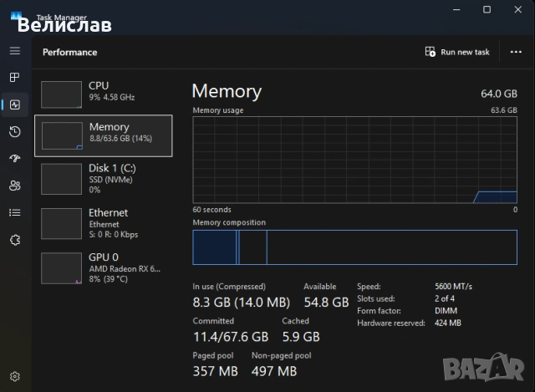Open the Users page icon
Image resolution: width=535 pixels, height=392 pixels.
click(14, 185)
